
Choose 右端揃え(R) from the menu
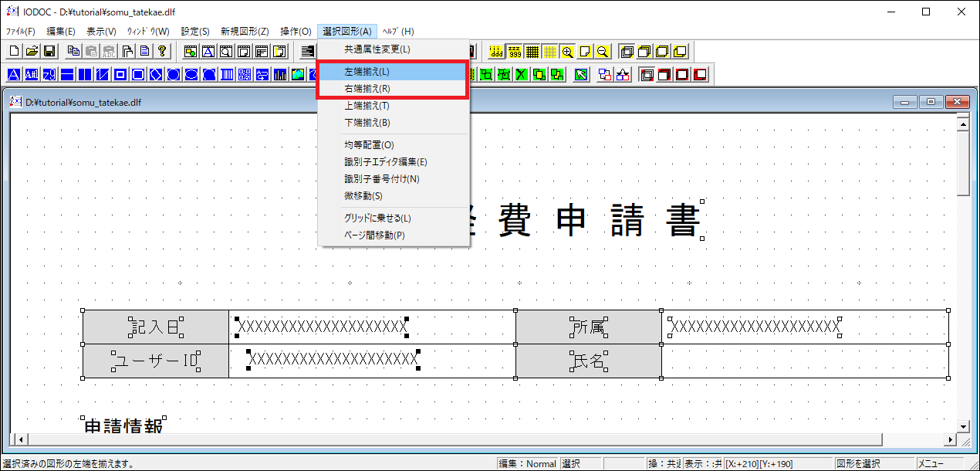pyautogui.click(x=393, y=89)
